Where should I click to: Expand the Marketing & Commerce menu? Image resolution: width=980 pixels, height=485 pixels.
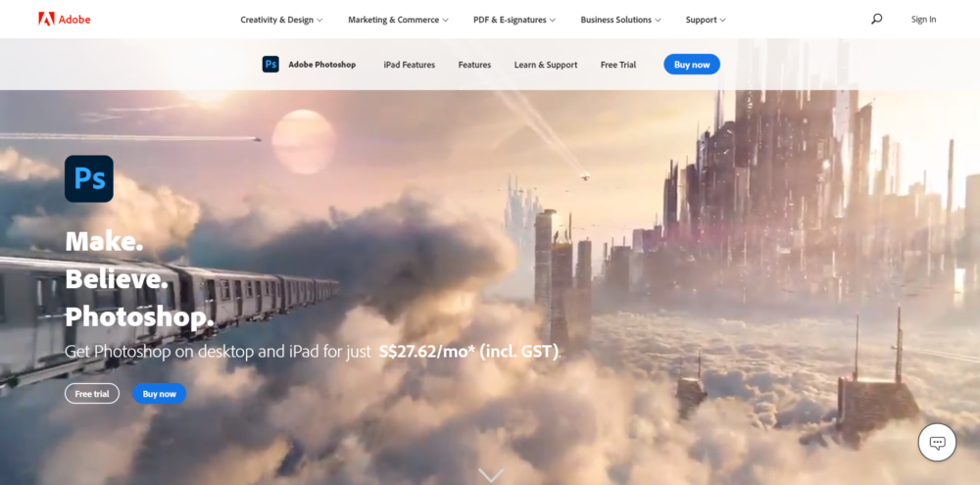(x=398, y=20)
